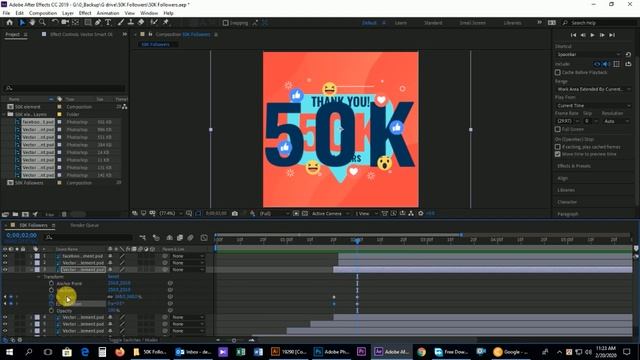The image size is (640, 360).
Task: Open layer 1 Parent None dropdown
Action: pos(187,256)
